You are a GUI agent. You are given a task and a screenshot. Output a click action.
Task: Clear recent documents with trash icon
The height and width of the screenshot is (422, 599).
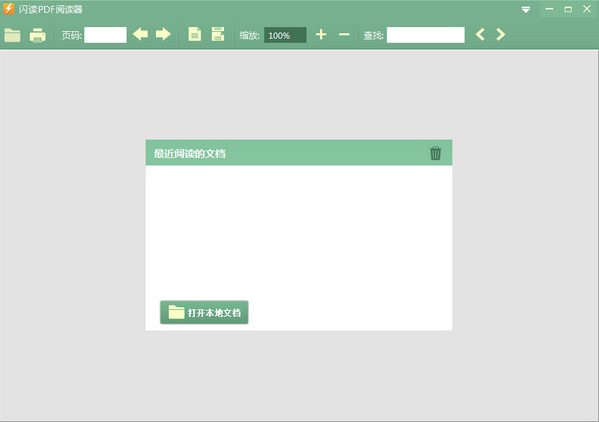click(x=435, y=153)
